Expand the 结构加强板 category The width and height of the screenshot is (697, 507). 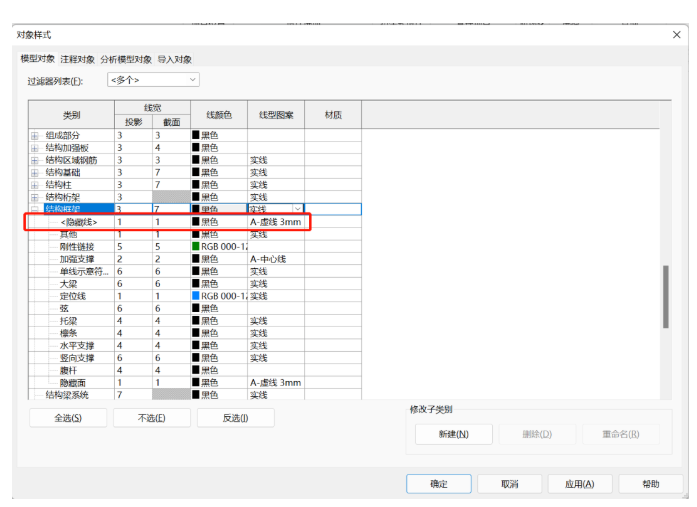(x=35, y=148)
